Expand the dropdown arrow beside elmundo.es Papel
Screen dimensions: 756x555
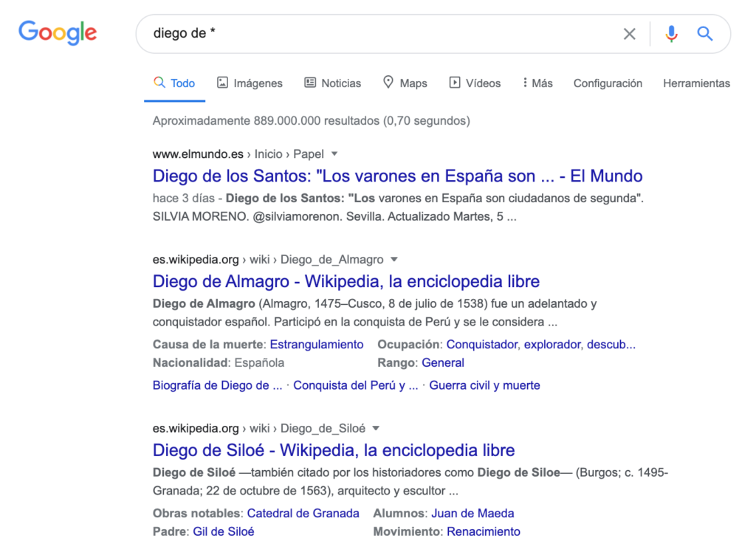(334, 154)
